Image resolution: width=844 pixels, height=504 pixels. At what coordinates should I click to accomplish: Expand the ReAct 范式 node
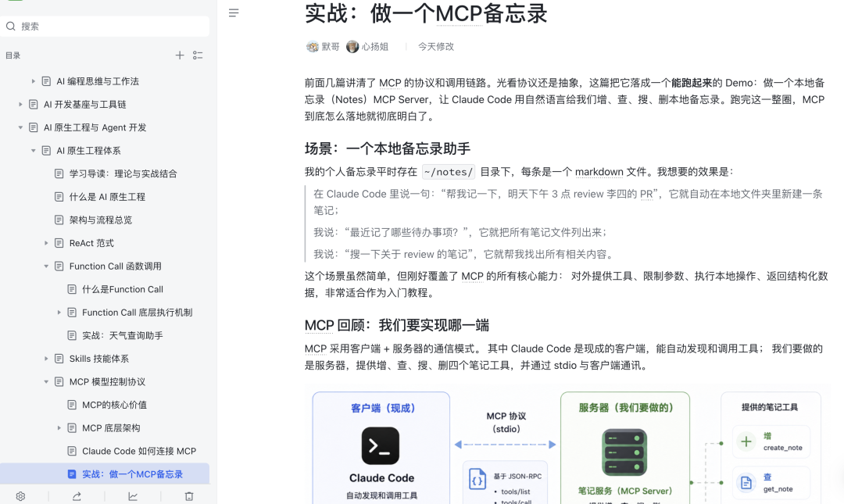[46, 243]
